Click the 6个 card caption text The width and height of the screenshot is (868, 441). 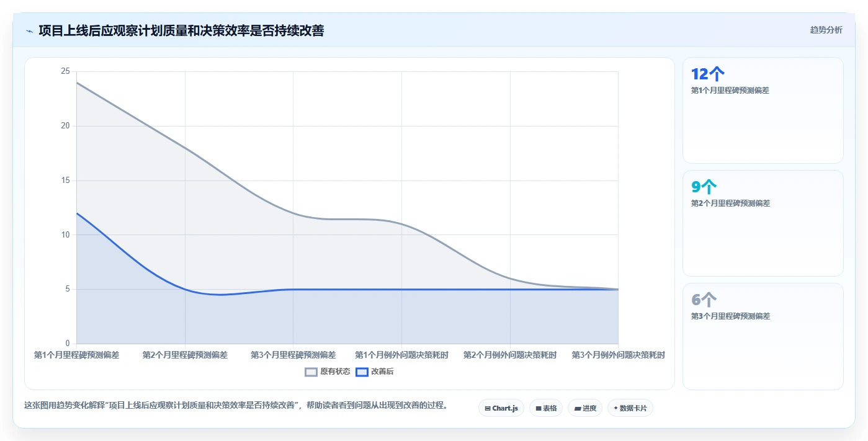(x=730, y=316)
